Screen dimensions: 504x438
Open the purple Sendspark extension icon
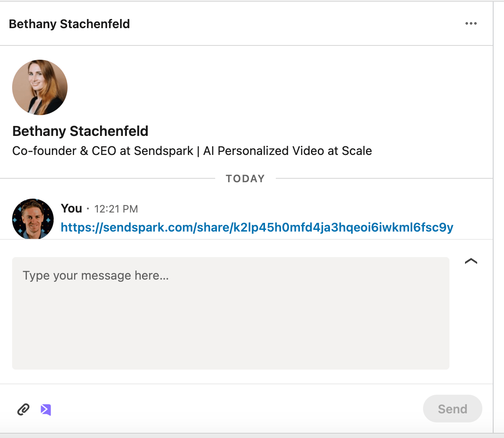45,410
